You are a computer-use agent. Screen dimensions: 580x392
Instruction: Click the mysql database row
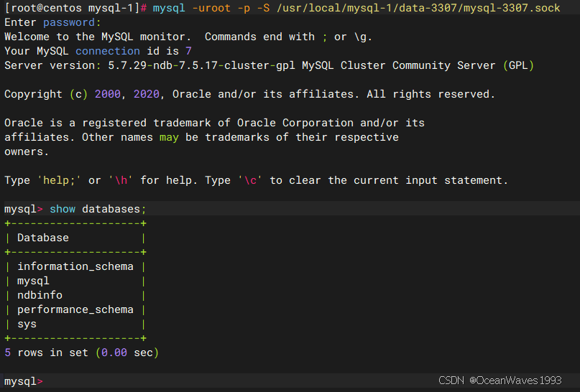tap(75, 281)
